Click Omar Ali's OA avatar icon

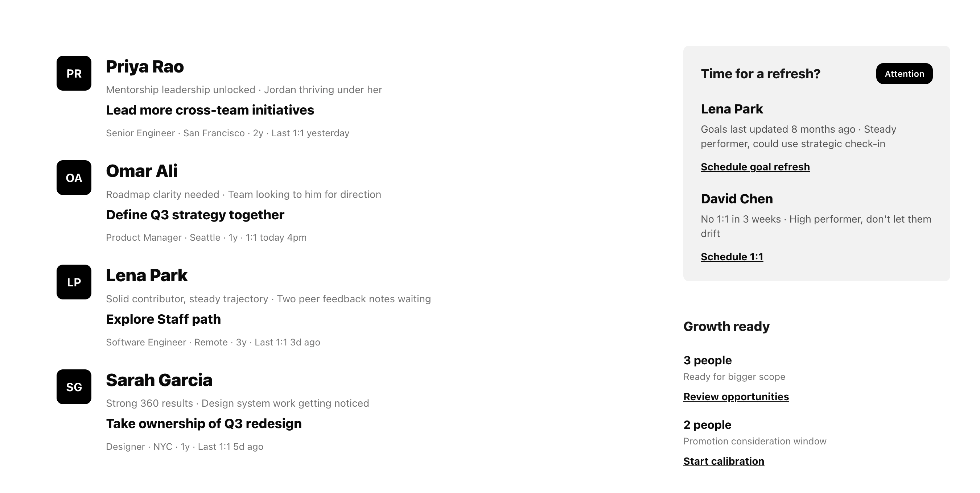74,178
